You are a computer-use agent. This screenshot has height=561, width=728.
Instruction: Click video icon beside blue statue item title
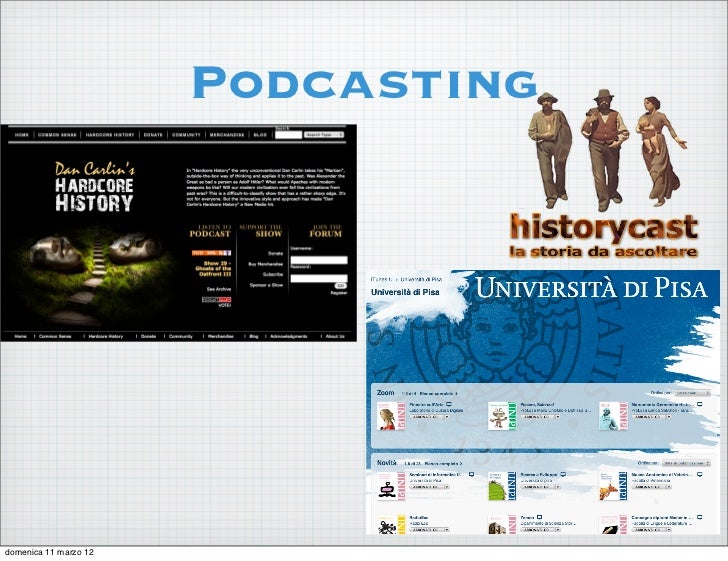coord(700,404)
